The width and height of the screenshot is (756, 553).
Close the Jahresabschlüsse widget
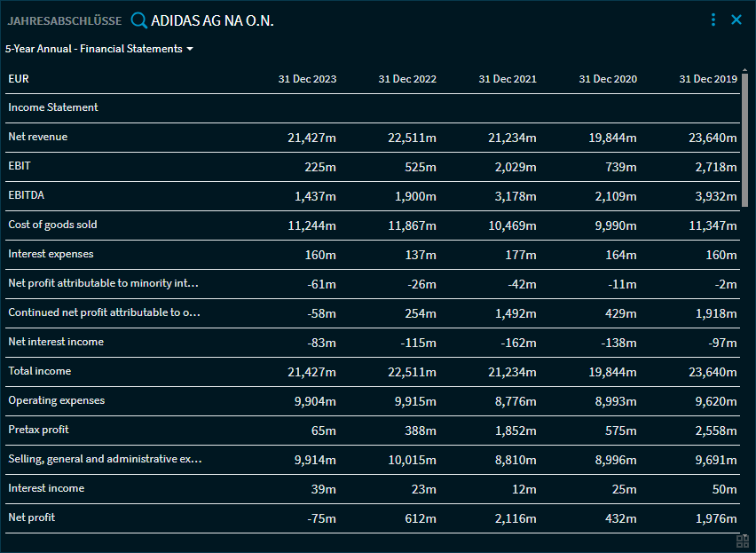pyautogui.click(x=737, y=20)
